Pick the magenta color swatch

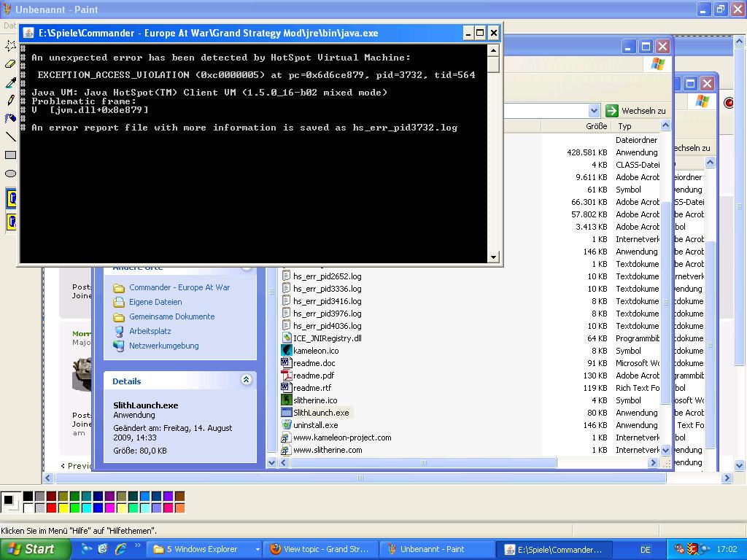pos(109,508)
